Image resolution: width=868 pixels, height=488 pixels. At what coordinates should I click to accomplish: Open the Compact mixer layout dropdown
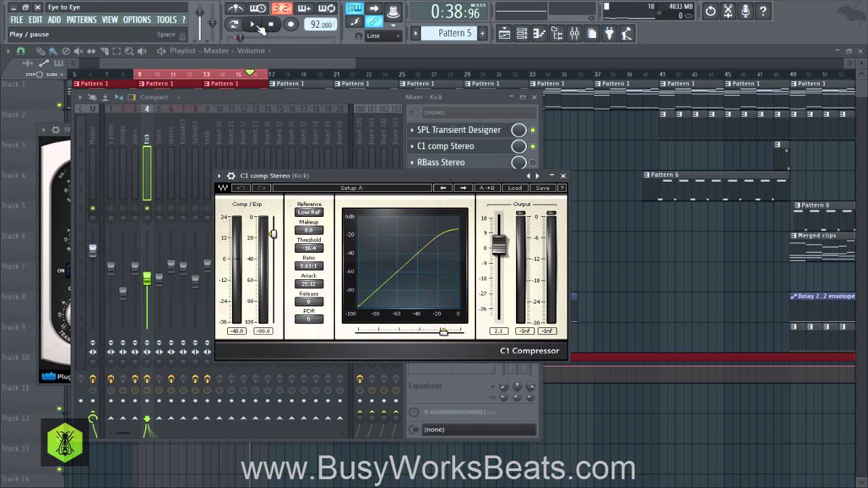pos(153,98)
